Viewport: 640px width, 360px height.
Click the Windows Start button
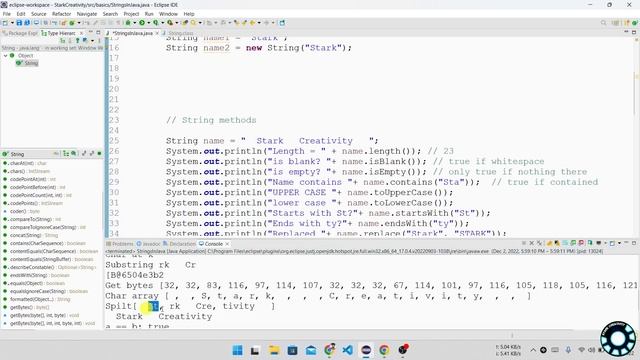coord(237,350)
